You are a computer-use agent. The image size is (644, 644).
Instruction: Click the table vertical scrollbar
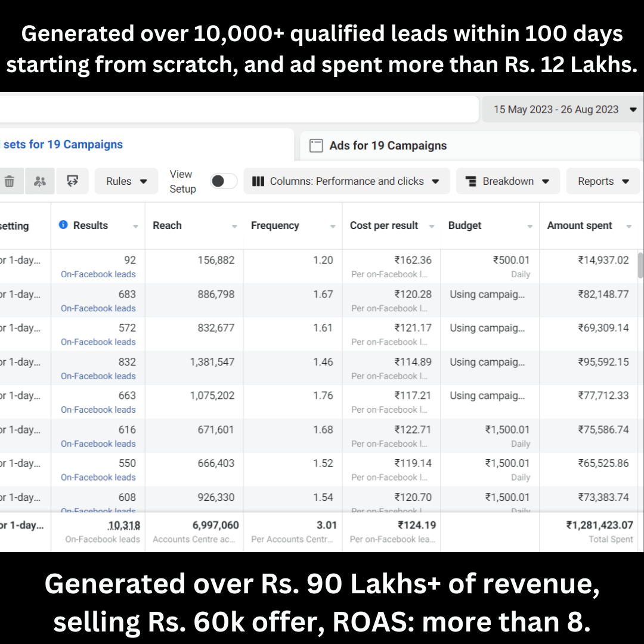(640, 265)
